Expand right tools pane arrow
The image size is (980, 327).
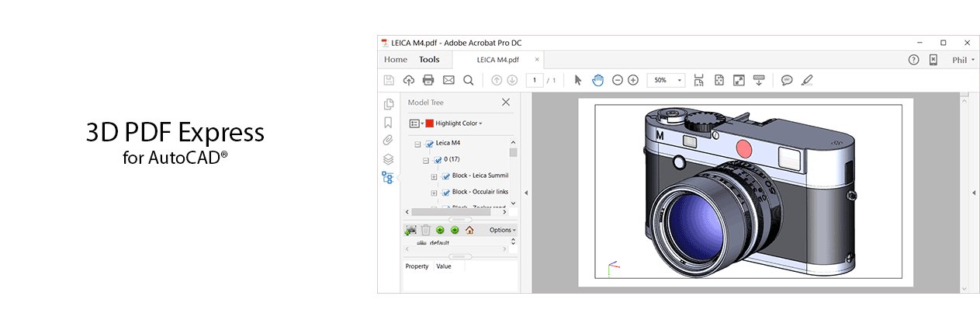point(973,193)
